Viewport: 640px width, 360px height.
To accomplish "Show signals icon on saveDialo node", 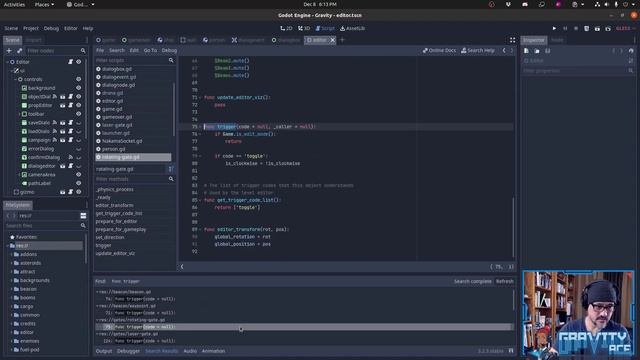I will pyautogui.click(x=55, y=122).
